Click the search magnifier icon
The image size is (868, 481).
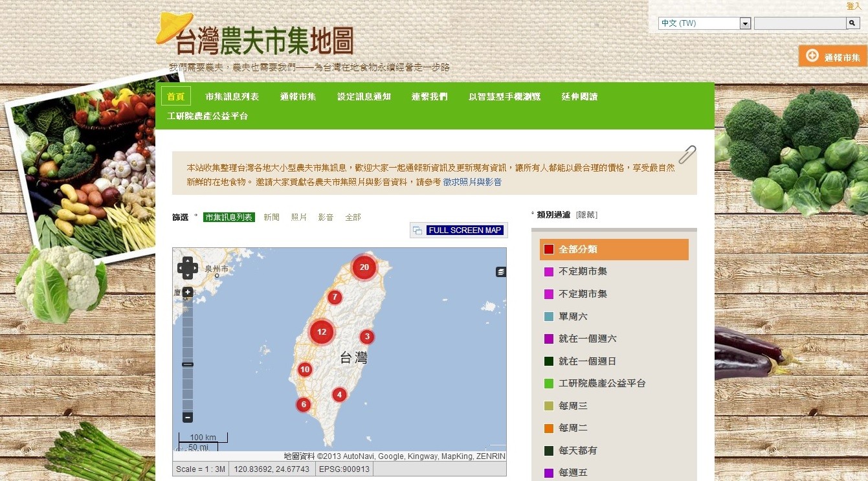[x=852, y=23]
